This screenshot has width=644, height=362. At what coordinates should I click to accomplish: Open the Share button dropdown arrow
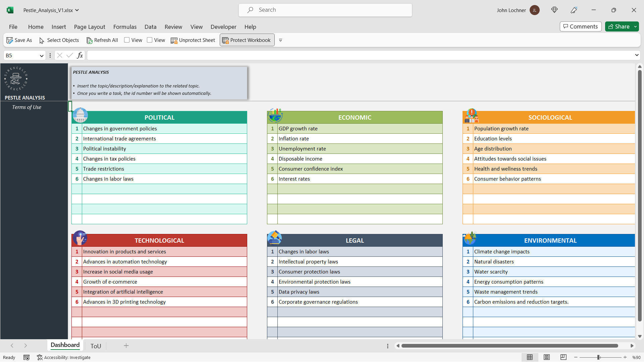pyautogui.click(x=635, y=26)
